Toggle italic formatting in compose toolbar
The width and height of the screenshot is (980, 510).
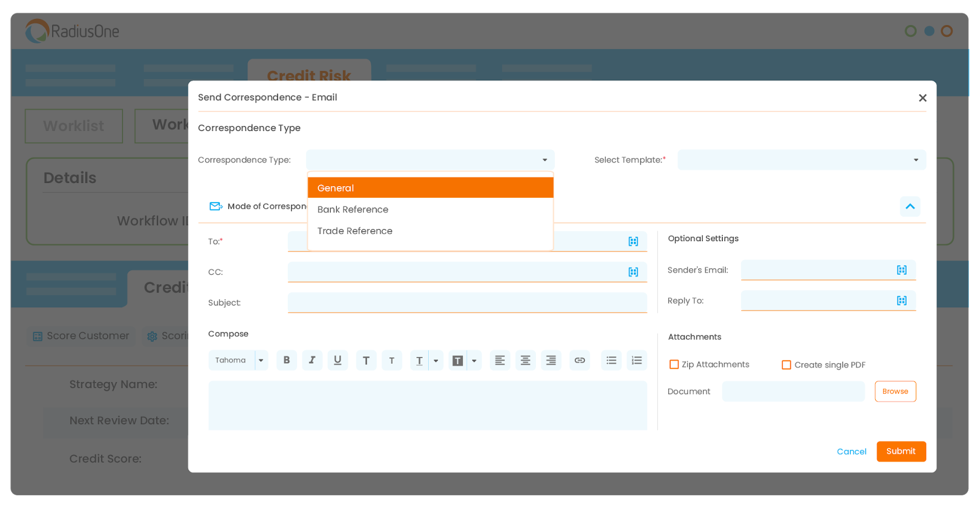point(312,361)
